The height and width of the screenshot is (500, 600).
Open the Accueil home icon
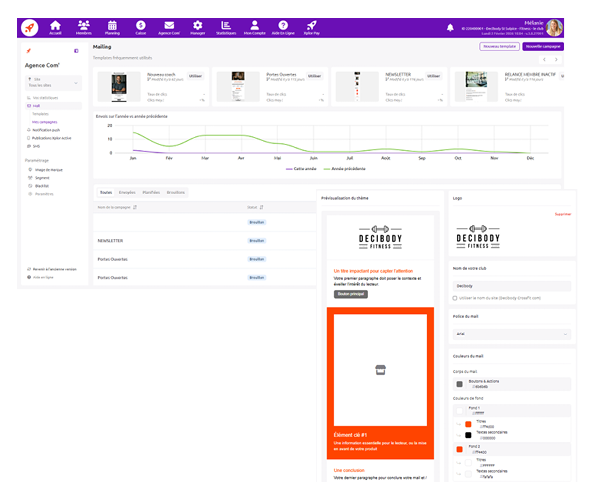click(x=55, y=26)
